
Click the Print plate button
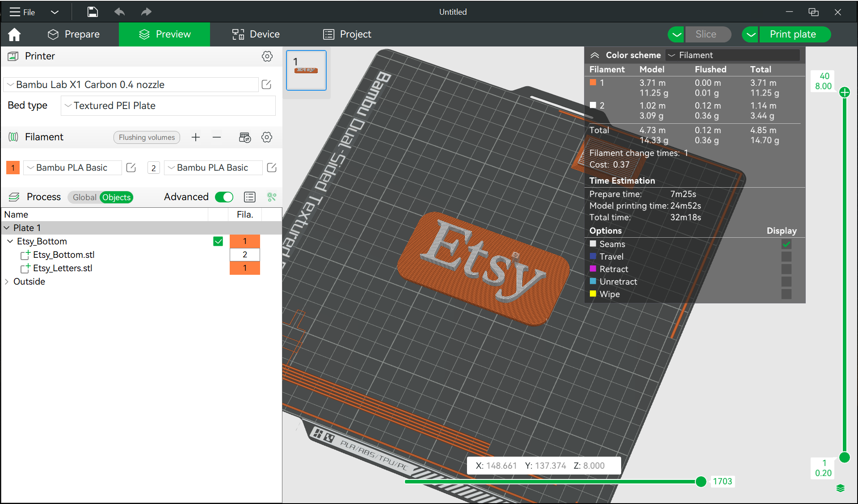coord(793,34)
